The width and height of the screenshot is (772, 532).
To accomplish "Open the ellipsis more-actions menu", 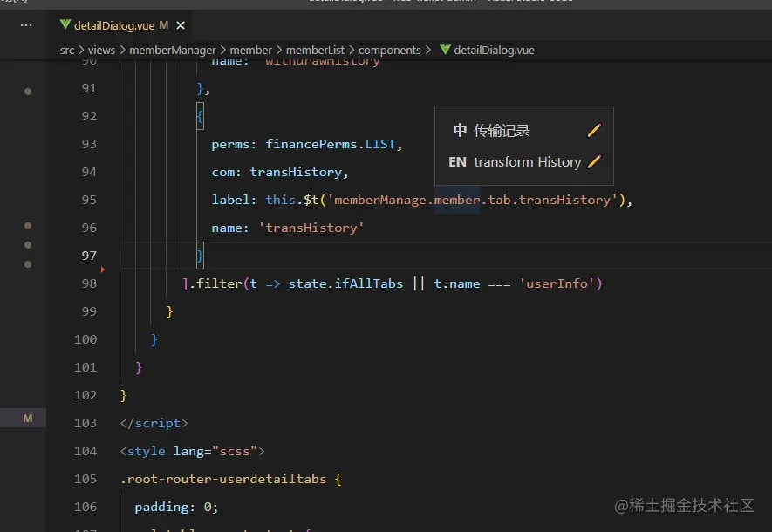I will tap(26, 25).
